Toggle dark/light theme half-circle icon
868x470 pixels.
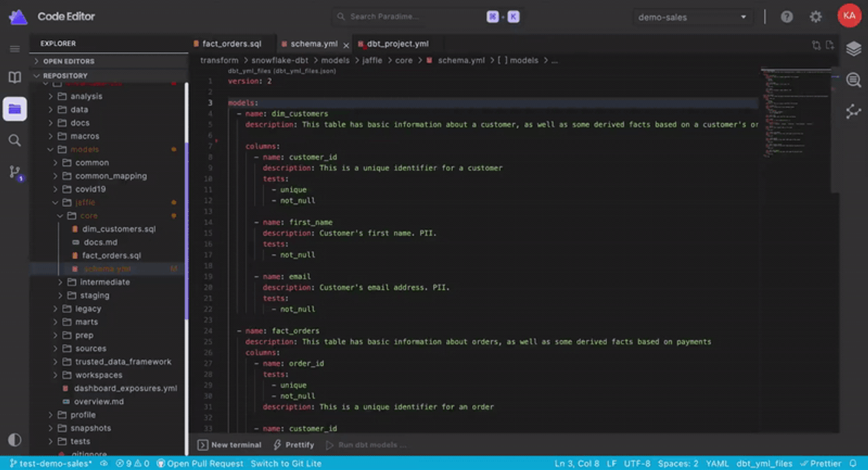[x=14, y=440]
